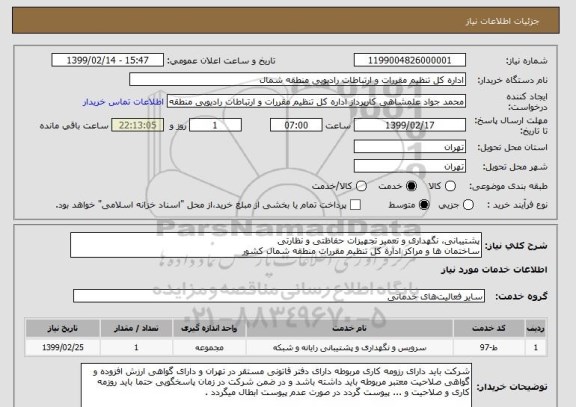
Task: Click the تعداد / مقدار column header
Action: pyautogui.click(x=136, y=328)
